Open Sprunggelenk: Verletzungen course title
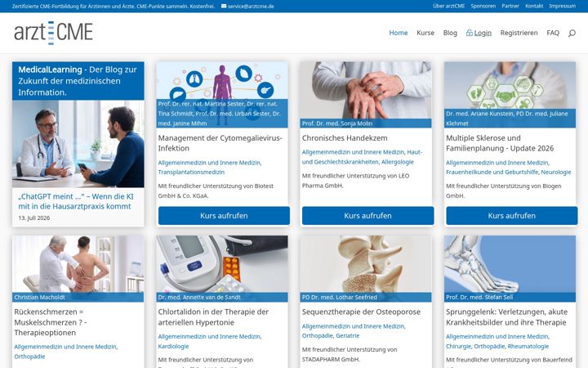588x368 pixels. [506, 317]
